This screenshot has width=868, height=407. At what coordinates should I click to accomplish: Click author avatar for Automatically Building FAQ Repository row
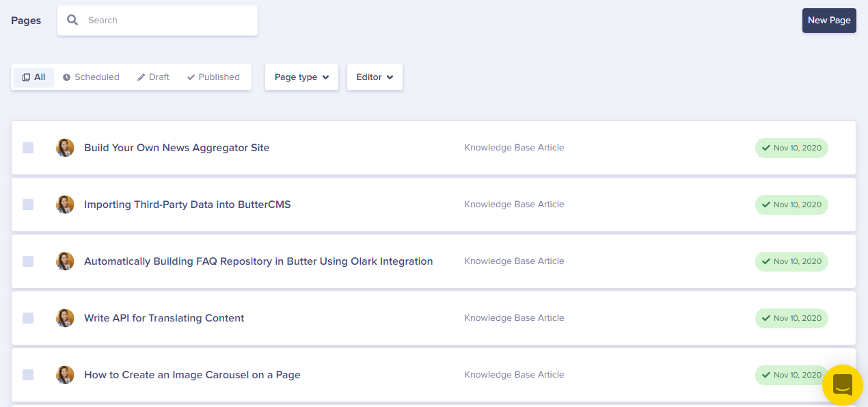(x=65, y=261)
